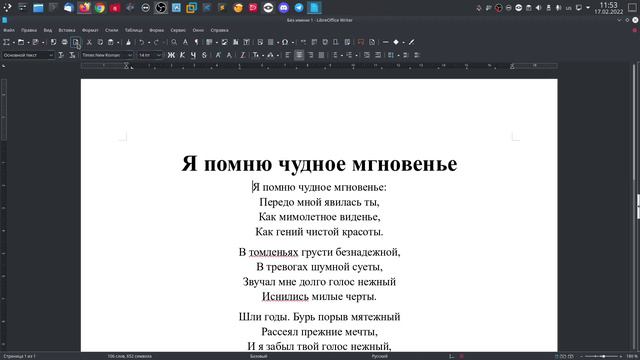Image resolution: width=640 pixels, height=360 pixels.
Task: Expand the Undo history dropdown arrow
Action: pos(149,42)
